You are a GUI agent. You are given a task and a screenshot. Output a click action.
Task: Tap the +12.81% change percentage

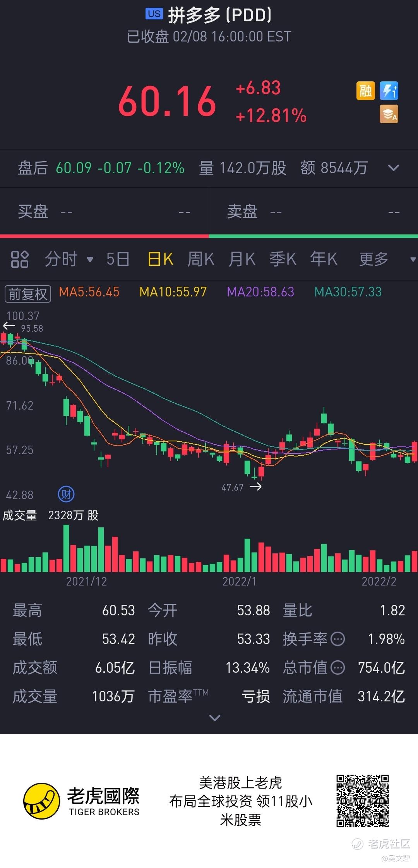click(x=271, y=116)
